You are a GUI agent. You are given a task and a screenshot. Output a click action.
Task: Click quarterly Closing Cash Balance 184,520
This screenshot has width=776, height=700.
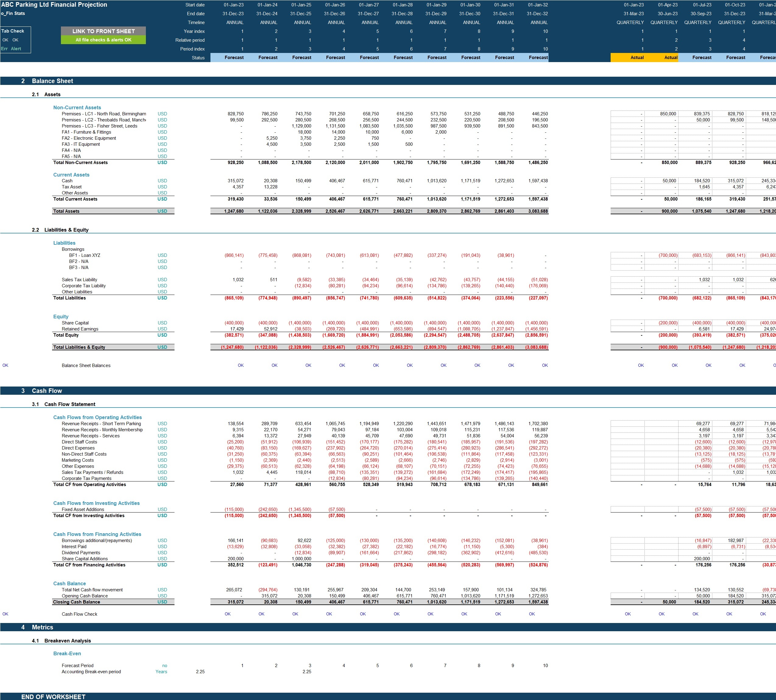click(x=703, y=602)
